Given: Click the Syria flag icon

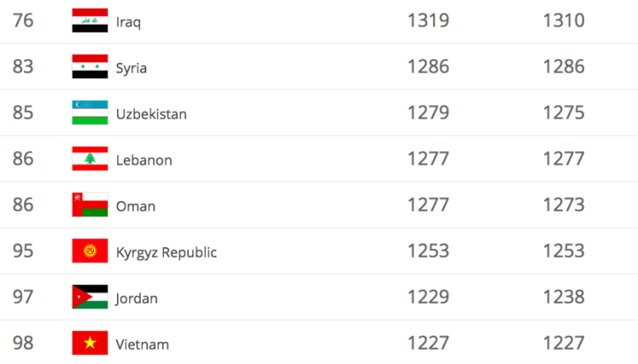Looking at the screenshot, I should pyautogui.click(x=89, y=67).
